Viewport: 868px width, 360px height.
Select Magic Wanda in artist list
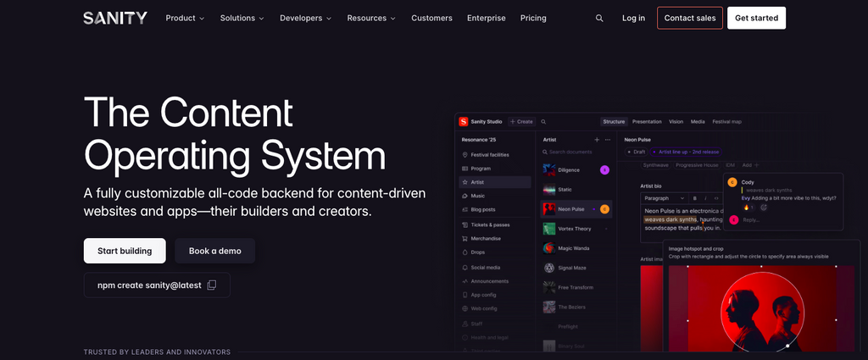576,248
